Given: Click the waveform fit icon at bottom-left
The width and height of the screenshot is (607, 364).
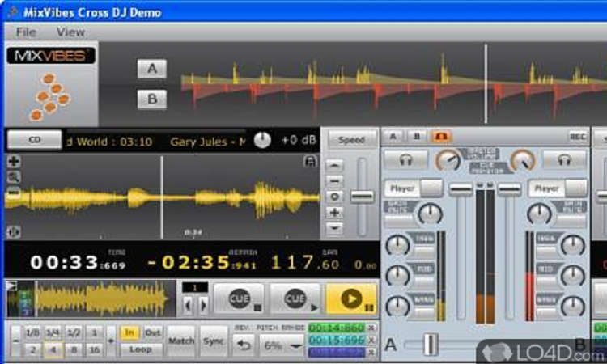Looking at the screenshot, I should 14,231.
